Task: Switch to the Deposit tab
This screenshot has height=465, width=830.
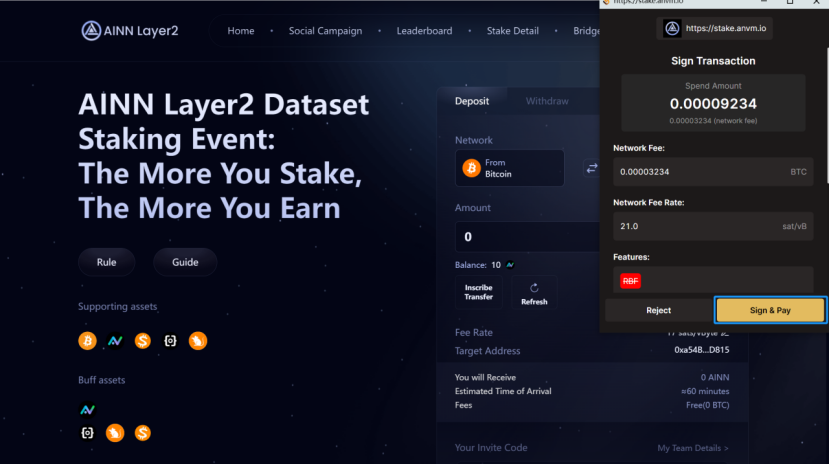Action: (x=472, y=101)
